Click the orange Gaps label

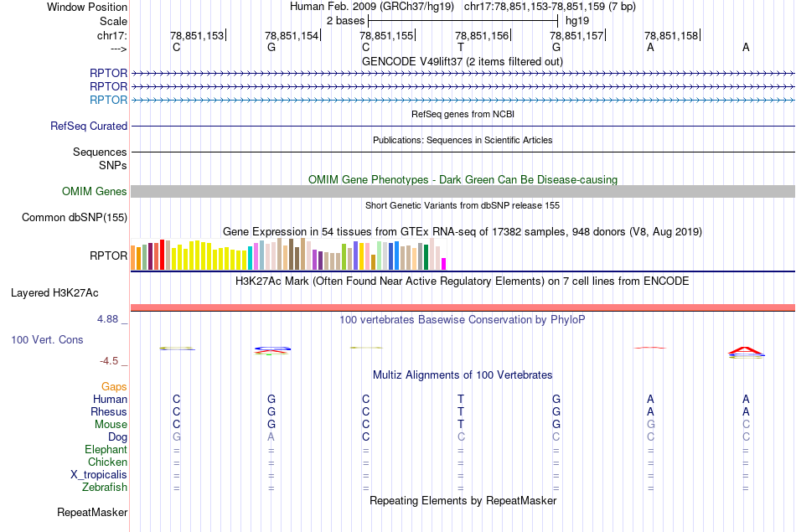coord(114,387)
